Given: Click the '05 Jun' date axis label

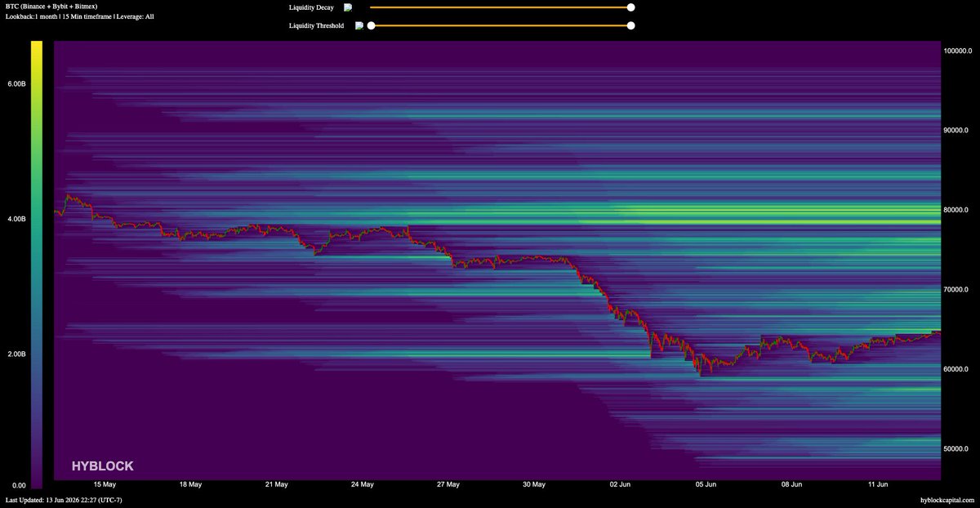Looking at the screenshot, I should click(706, 484).
